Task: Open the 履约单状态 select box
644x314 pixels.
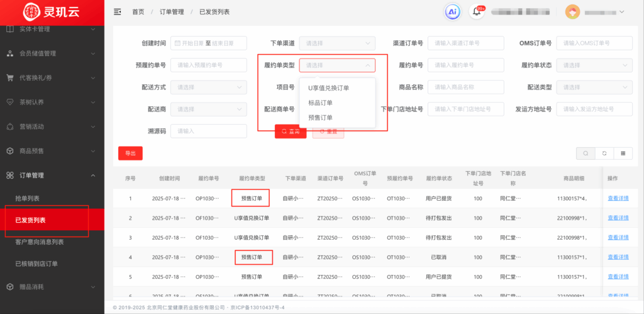Action: 594,65
